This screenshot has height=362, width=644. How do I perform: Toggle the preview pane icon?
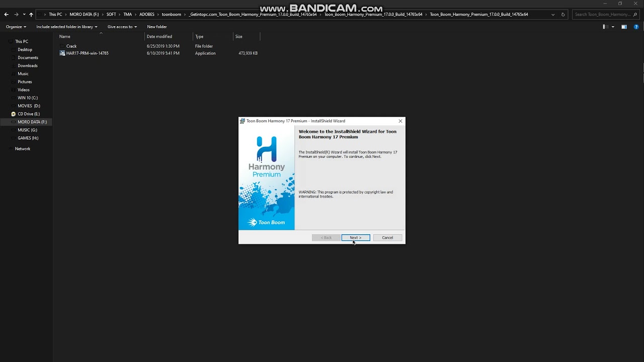point(624,27)
